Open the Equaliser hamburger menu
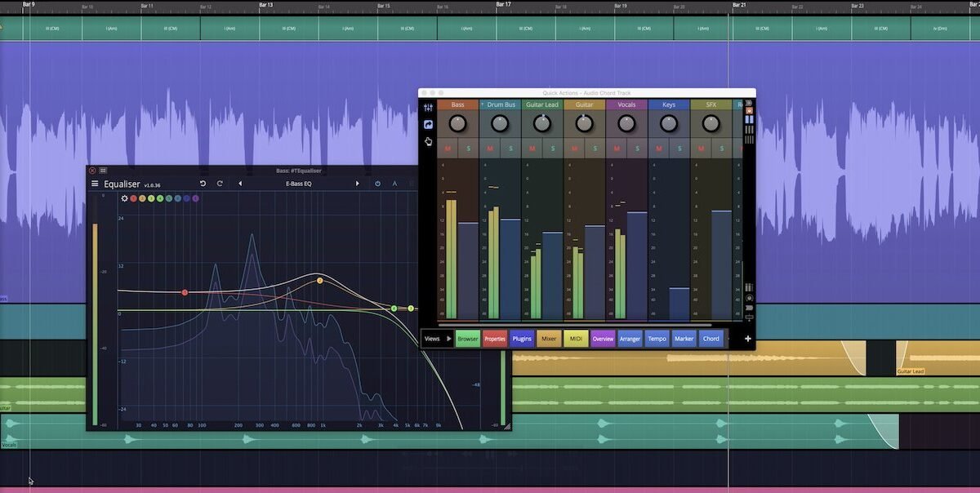Screen dimensions: 980x493 [95, 184]
